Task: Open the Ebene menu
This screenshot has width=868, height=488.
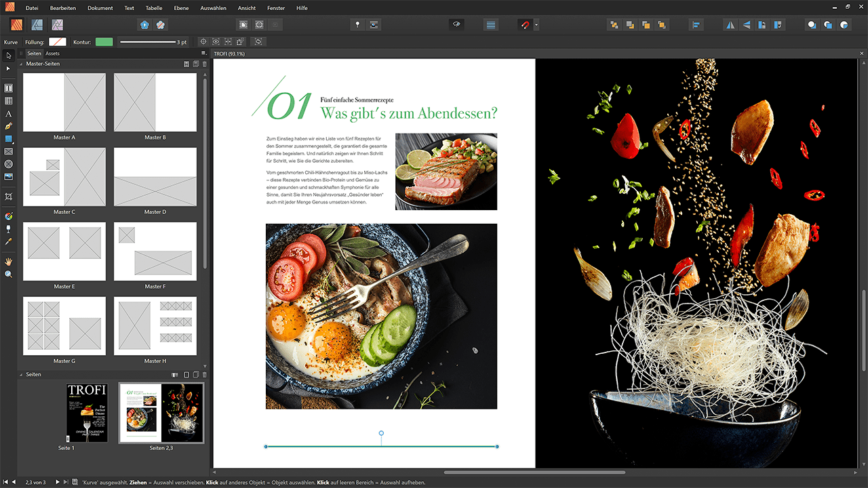Action: 181,8
